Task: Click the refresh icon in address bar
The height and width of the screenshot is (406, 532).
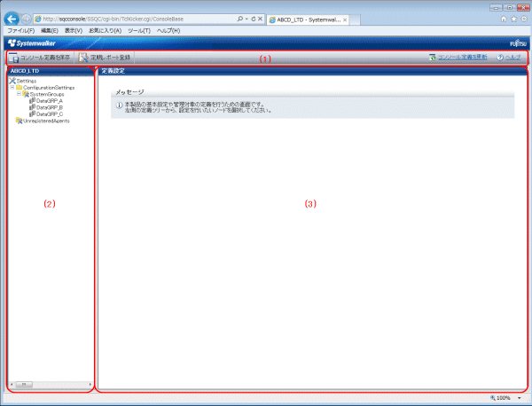Action: coord(254,19)
